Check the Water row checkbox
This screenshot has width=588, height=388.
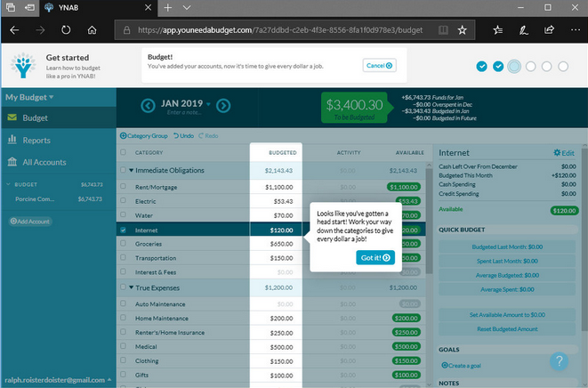[123, 214]
